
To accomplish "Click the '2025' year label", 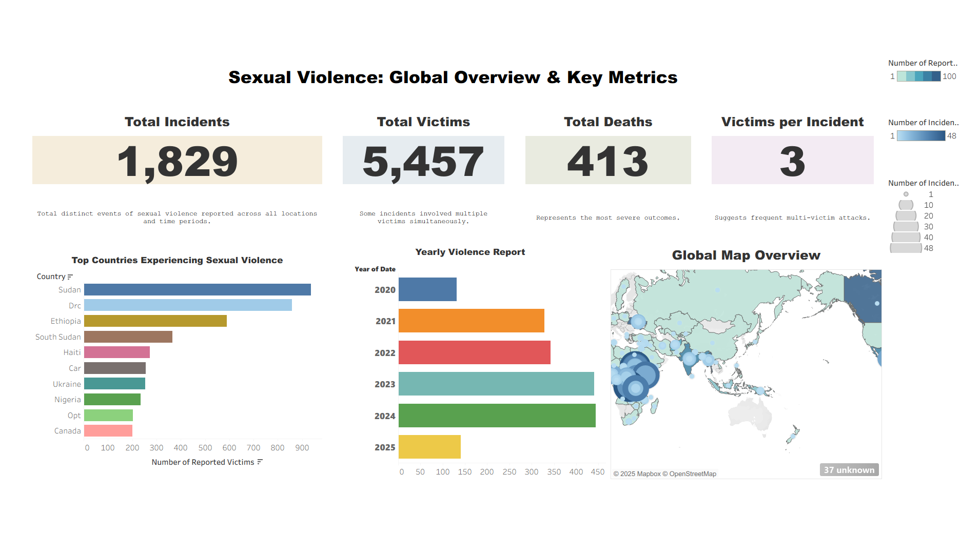I will tap(385, 447).
